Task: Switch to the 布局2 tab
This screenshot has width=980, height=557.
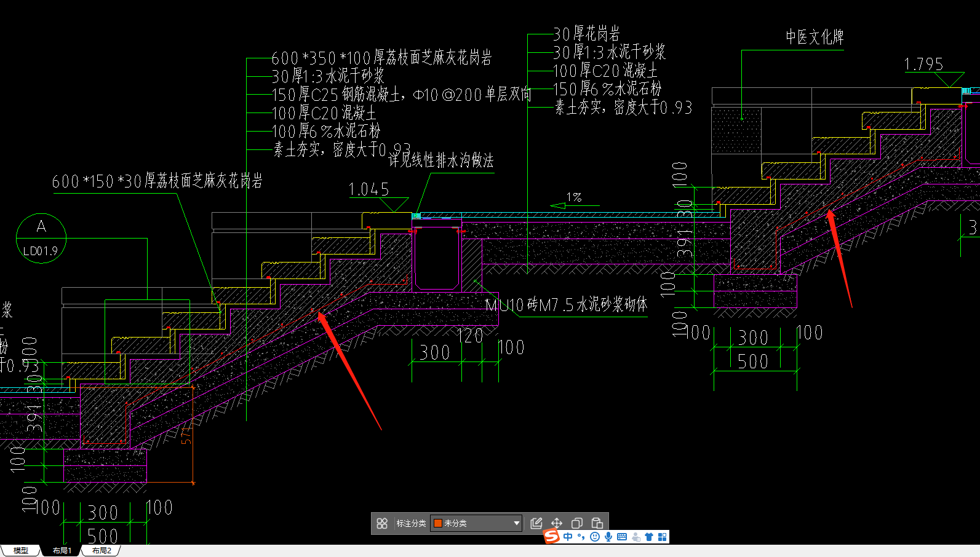Action: click(x=102, y=550)
